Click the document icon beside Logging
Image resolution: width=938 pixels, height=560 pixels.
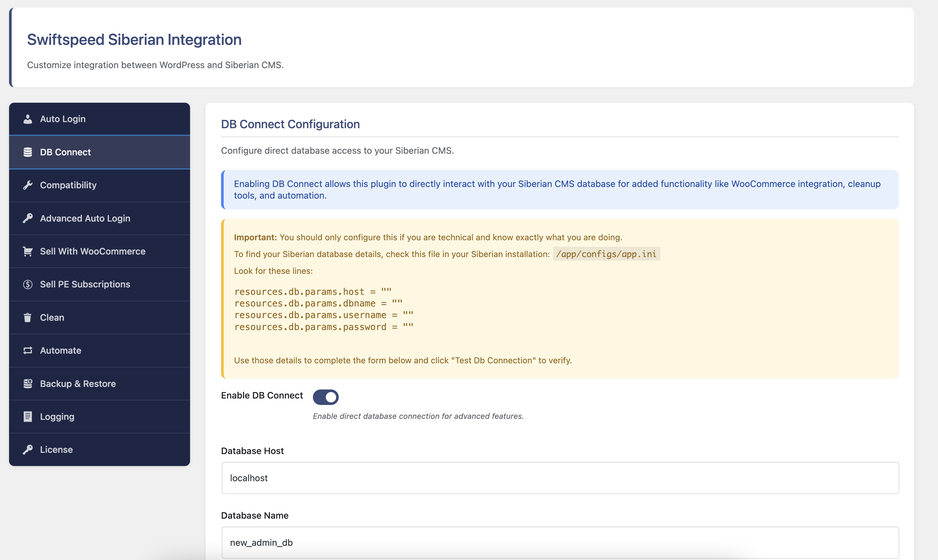pyautogui.click(x=28, y=416)
